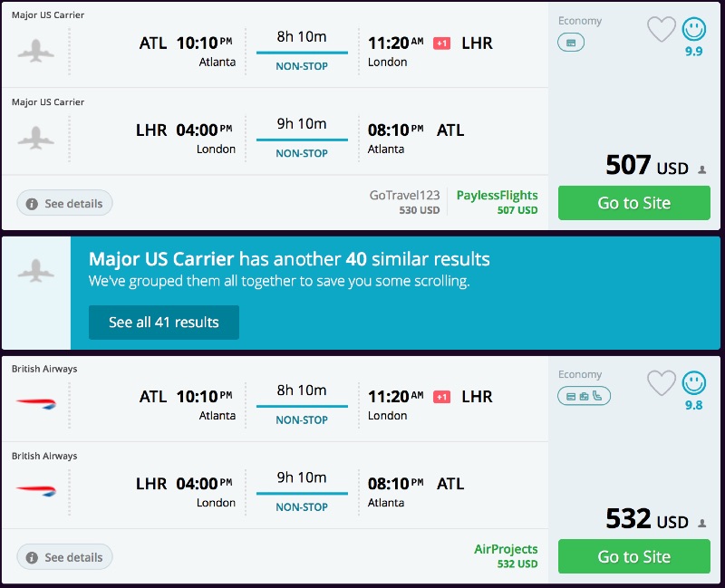
Task: Click the British Airways logo on return leg
Action: pos(36,490)
